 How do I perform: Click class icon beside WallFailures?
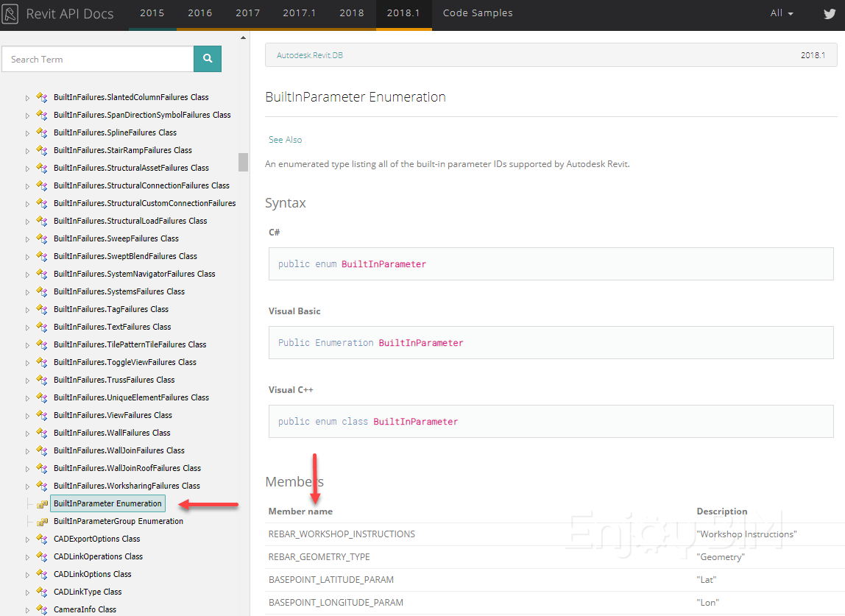click(42, 433)
